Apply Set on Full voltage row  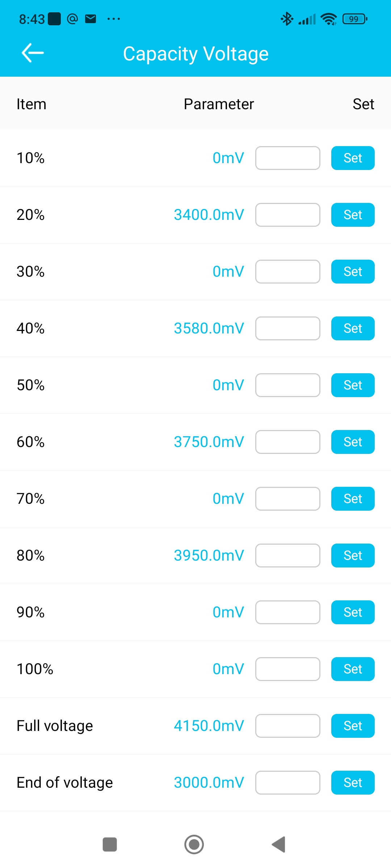click(x=353, y=726)
